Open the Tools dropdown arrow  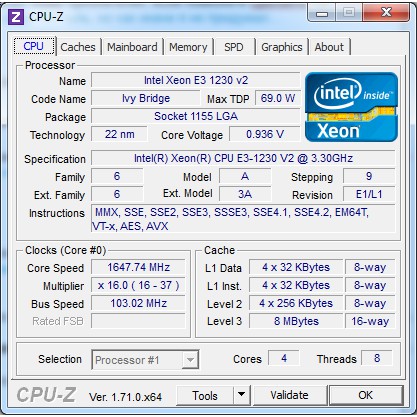(242, 395)
